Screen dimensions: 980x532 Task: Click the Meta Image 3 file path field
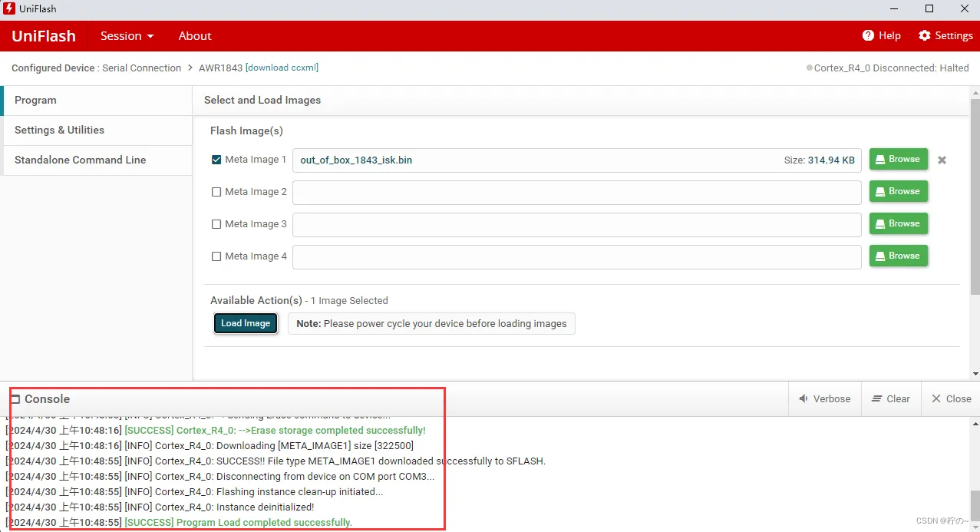click(x=576, y=224)
